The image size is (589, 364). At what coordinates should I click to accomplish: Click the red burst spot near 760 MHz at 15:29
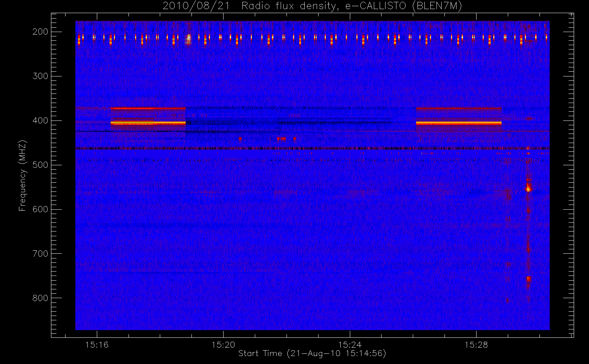point(529,279)
